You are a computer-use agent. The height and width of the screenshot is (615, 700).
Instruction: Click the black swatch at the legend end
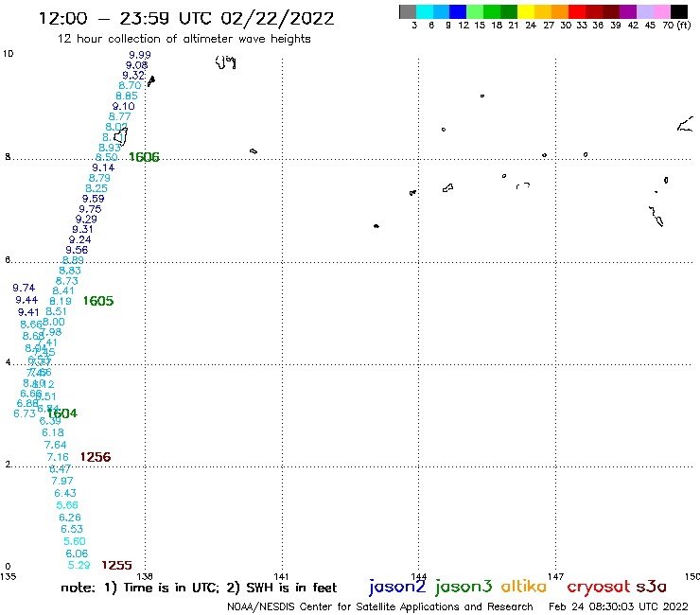(678, 11)
